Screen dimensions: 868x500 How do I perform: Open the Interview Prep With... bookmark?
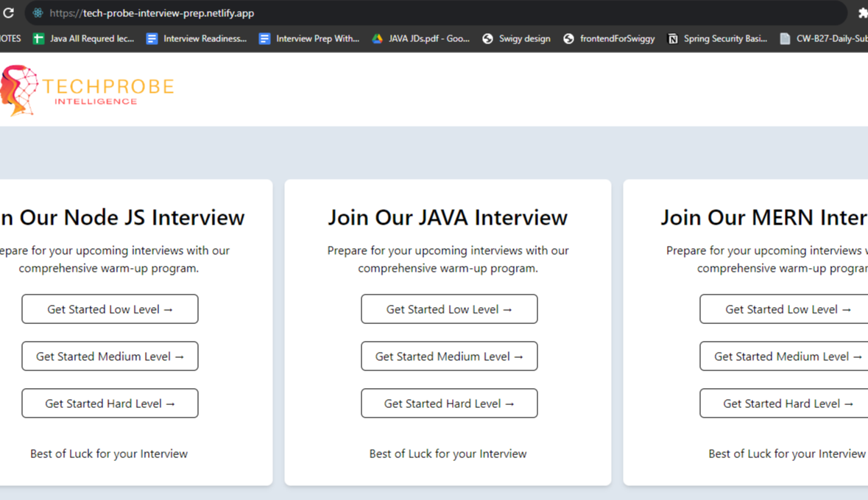[309, 38]
